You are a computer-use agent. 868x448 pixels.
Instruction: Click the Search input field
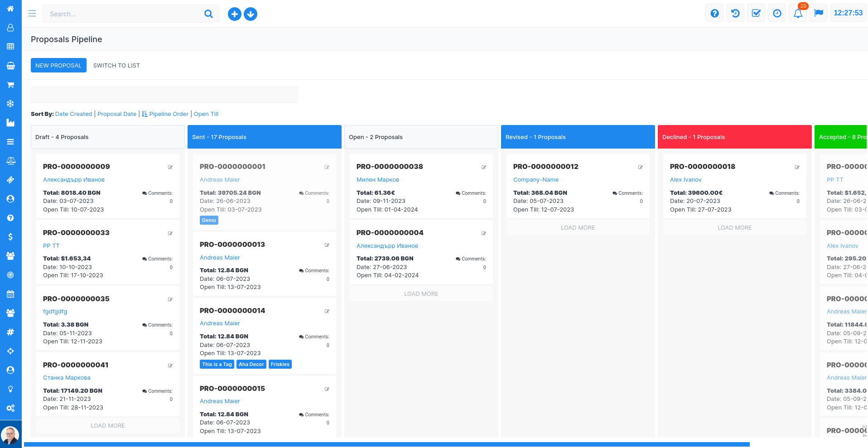point(123,14)
